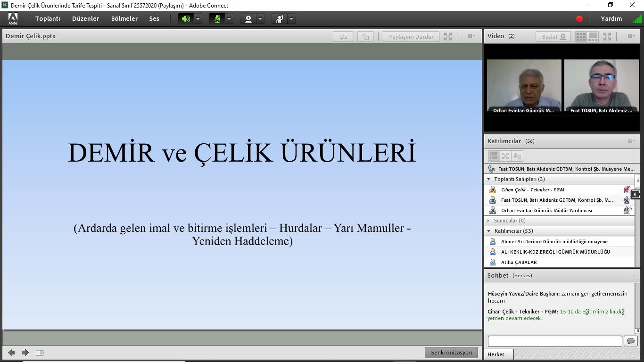Open the speaker options dropdown arrow

click(198, 19)
